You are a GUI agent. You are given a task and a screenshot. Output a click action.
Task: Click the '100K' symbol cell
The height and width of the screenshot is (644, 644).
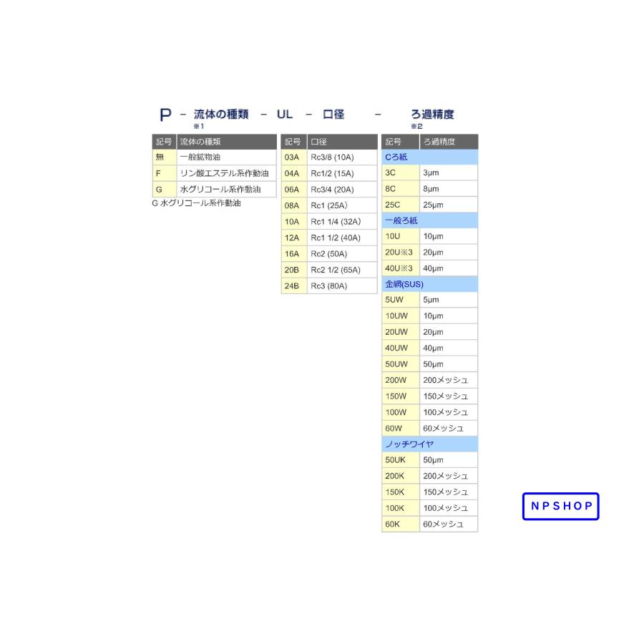click(x=401, y=508)
